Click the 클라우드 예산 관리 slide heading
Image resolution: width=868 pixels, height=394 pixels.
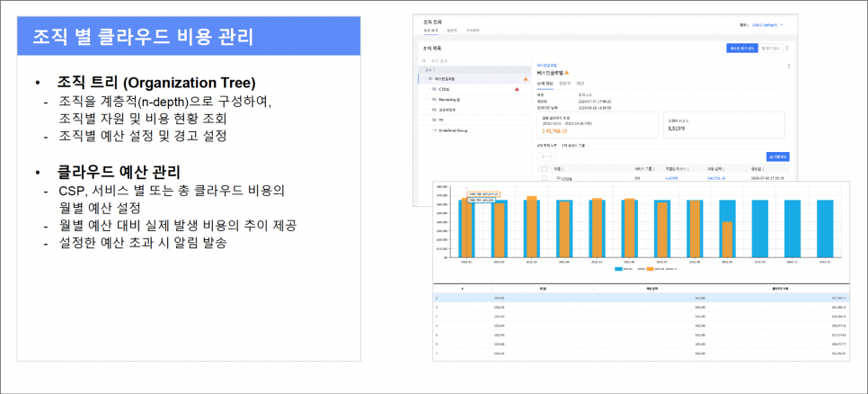(x=119, y=173)
